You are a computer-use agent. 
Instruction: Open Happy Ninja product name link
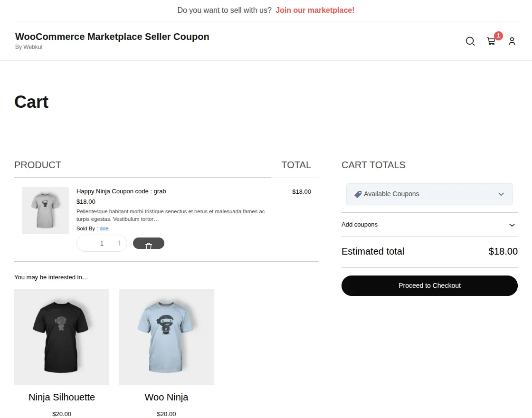121,191
